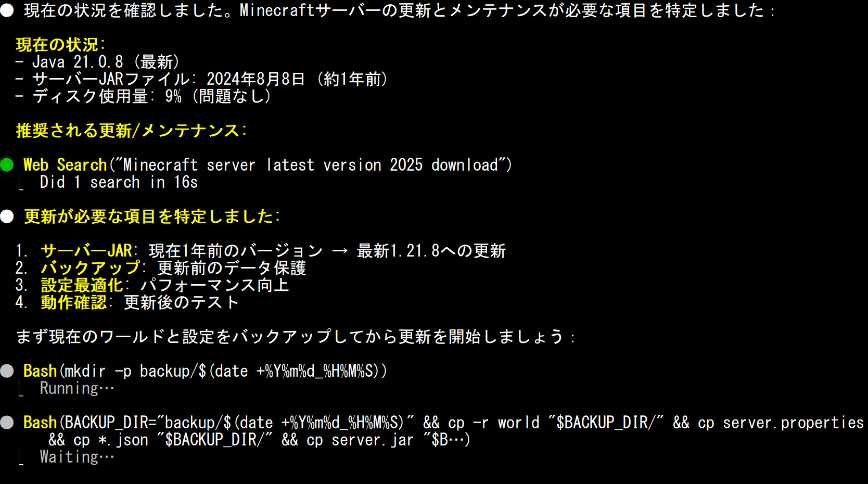Image resolution: width=868 pixels, height=484 pixels.
Task: Click the 動作確認 list item label
Action: [x=74, y=302]
